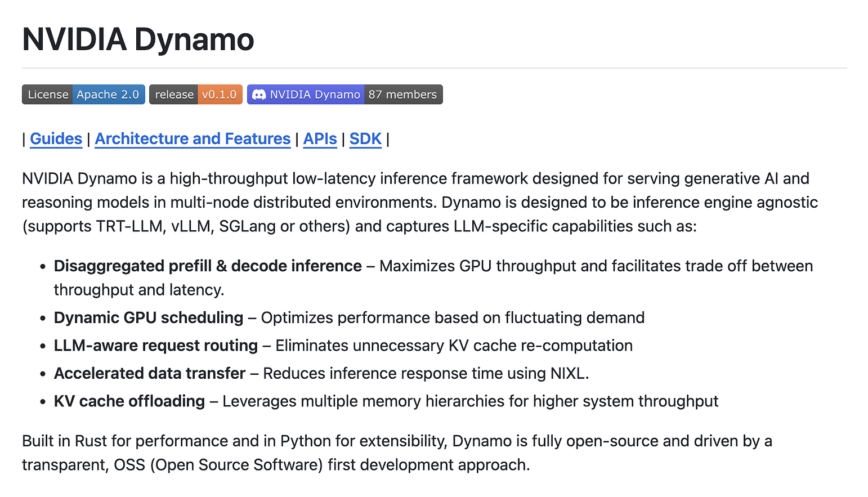This screenshot has height=497, width=868.
Task: Click the Discord logo icon in the badge
Action: click(258, 95)
